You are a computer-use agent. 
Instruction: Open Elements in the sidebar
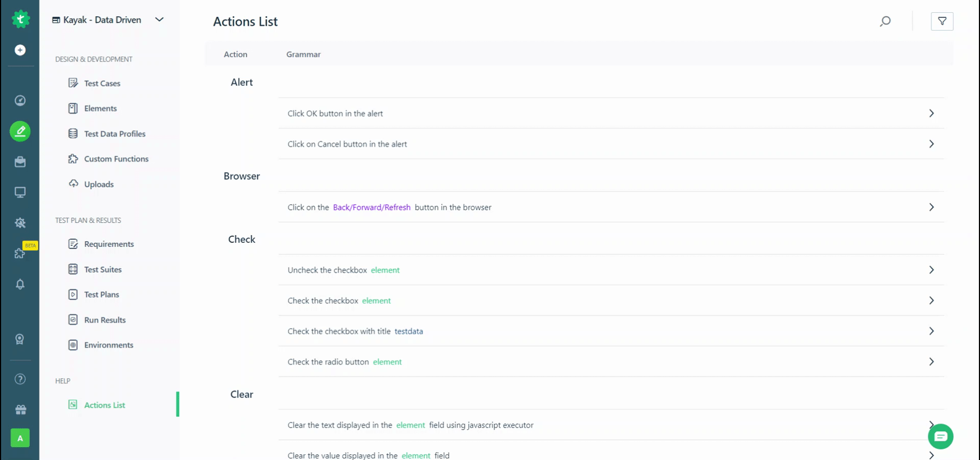pyautogui.click(x=100, y=108)
